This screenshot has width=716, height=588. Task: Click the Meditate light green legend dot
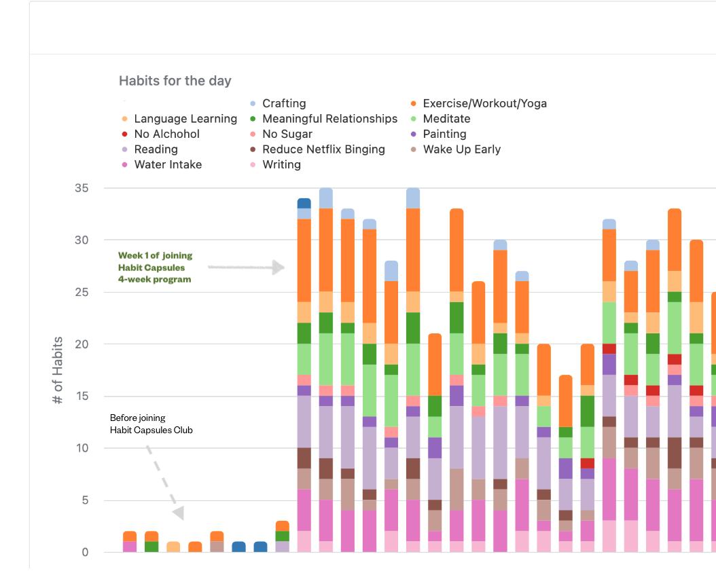tap(413, 119)
